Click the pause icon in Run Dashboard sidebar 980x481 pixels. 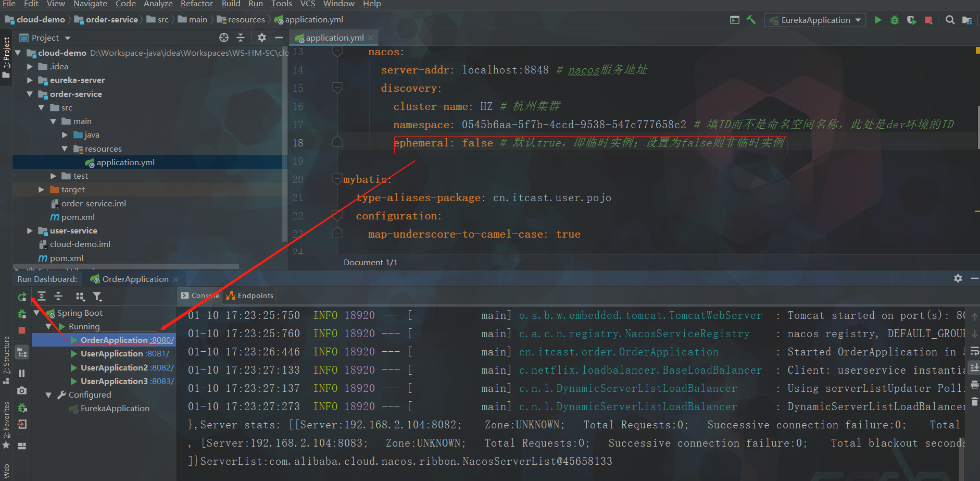tap(22, 373)
